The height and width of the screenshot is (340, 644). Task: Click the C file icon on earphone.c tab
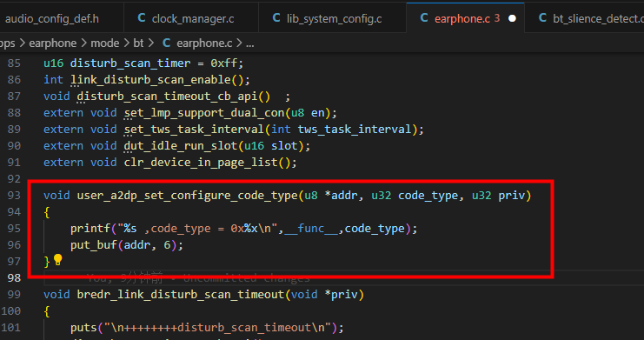[x=424, y=17]
